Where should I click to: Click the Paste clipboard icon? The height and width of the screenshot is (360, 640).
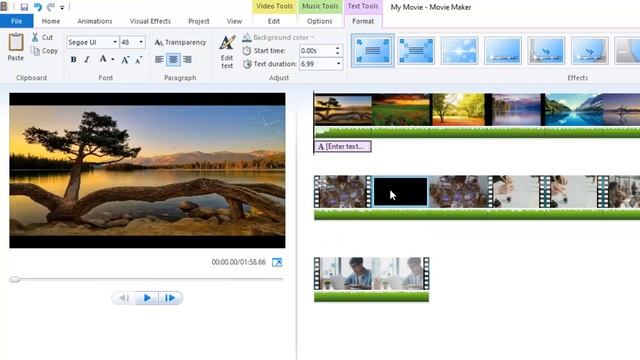pyautogui.click(x=16, y=42)
